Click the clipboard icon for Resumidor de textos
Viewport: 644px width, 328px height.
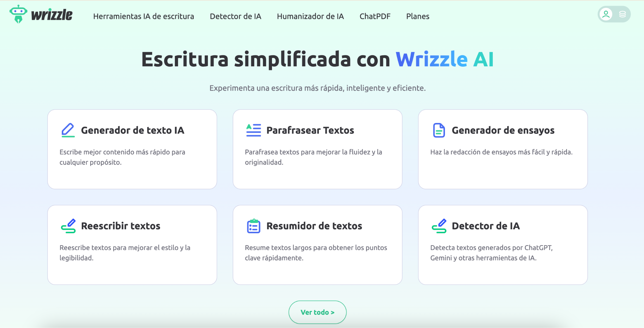coord(253,226)
